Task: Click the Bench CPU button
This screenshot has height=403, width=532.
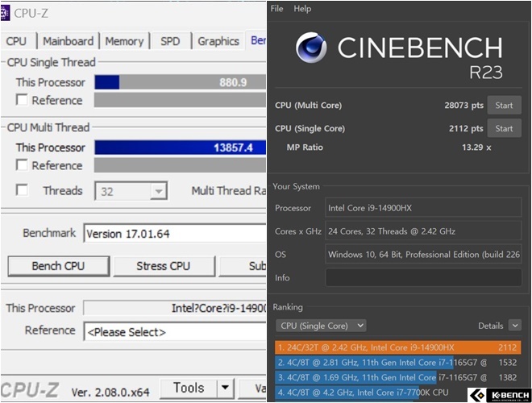Action: pyautogui.click(x=59, y=266)
